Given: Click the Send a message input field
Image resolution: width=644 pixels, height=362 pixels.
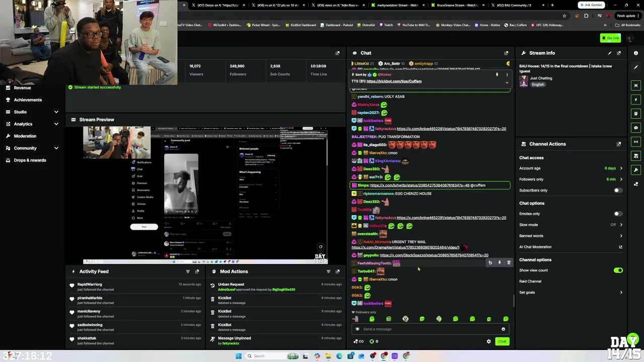Looking at the screenshot, I should (x=430, y=329).
